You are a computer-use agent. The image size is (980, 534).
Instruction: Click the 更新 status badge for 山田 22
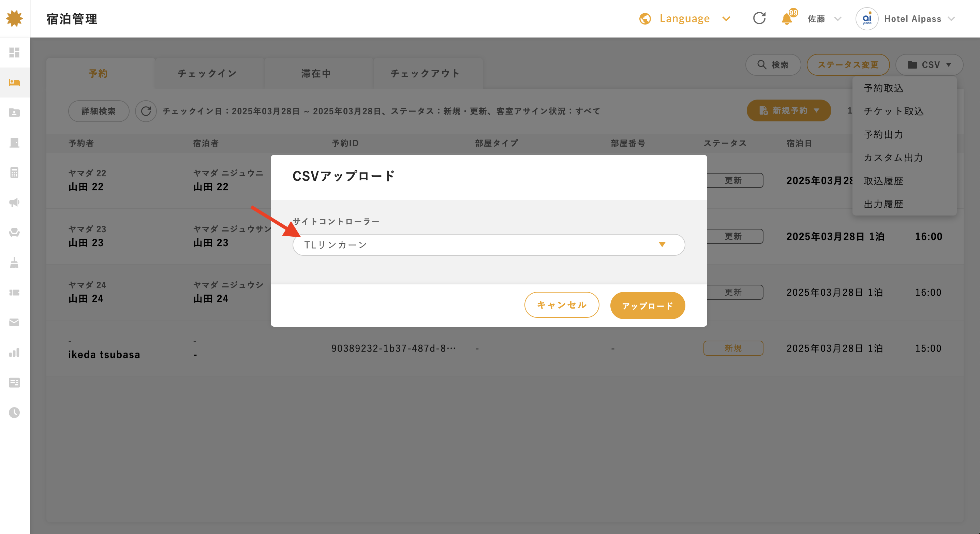point(734,180)
